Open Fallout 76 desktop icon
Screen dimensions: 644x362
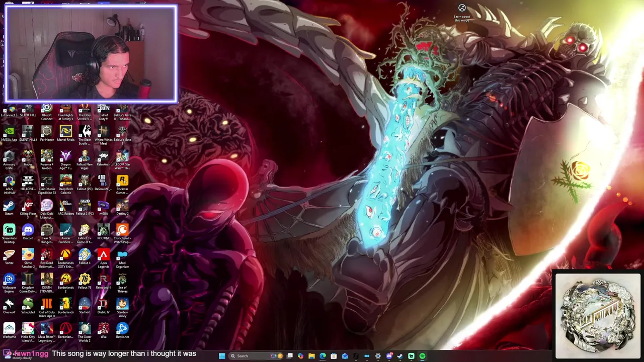click(x=85, y=282)
